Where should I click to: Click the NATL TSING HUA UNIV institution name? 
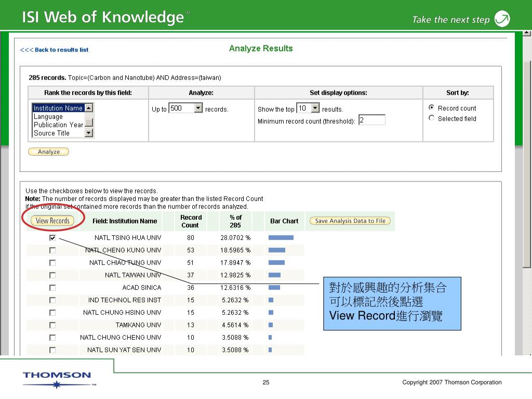pyautogui.click(x=128, y=238)
